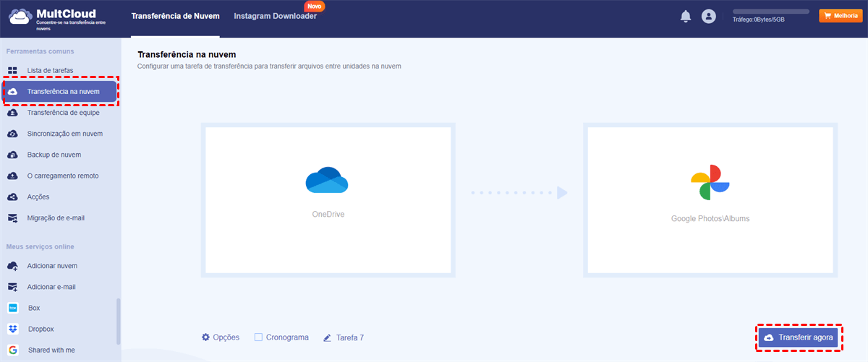Click the Cronograma label text

287,337
